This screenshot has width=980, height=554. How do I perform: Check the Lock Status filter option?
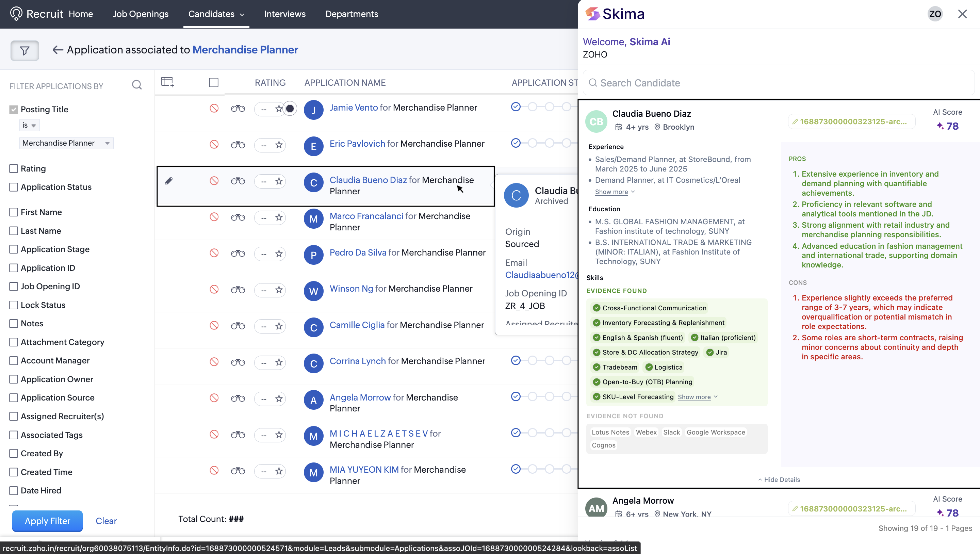[14, 305]
